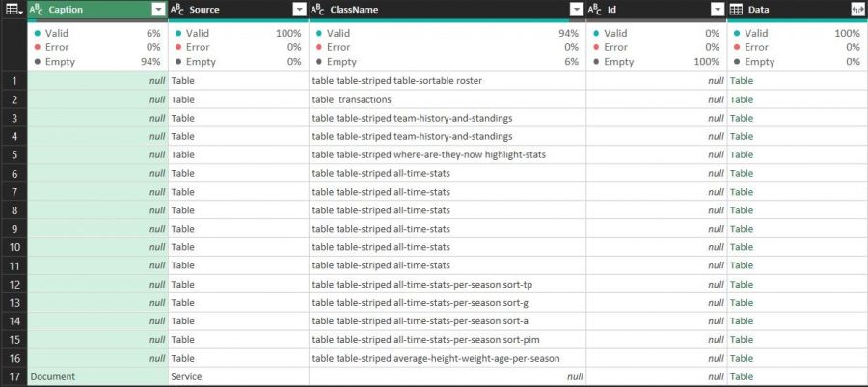Image resolution: width=868 pixels, height=387 pixels.
Task: Open the Table link in Data row 12
Action: (x=742, y=284)
